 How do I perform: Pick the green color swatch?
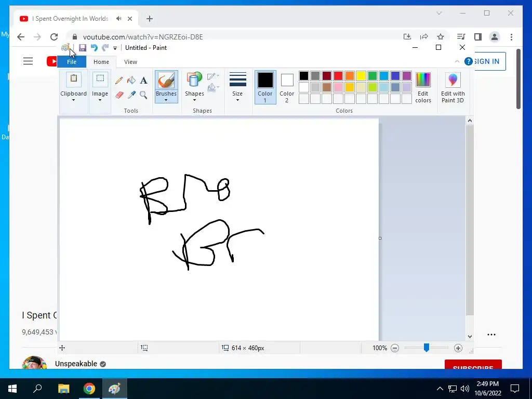pyautogui.click(x=372, y=76)
